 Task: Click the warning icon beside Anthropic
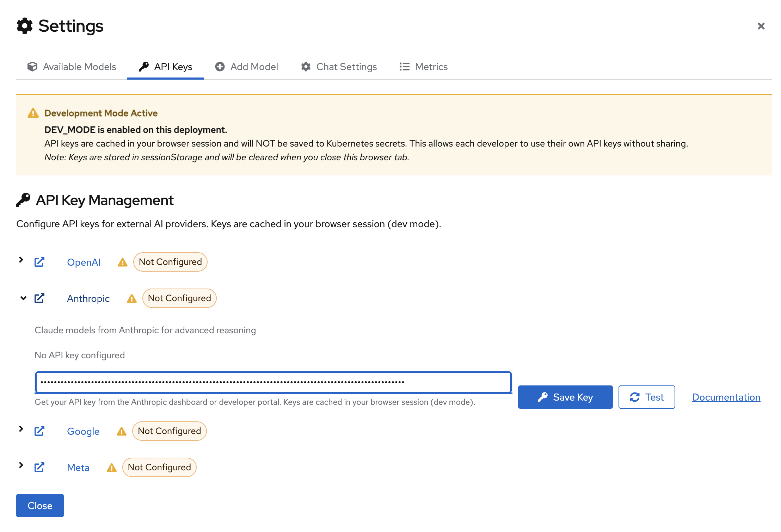pos(131,298)
